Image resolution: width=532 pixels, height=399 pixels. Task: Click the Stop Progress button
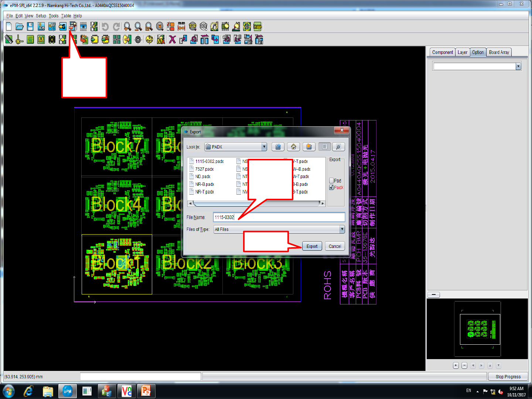point(508,377)
